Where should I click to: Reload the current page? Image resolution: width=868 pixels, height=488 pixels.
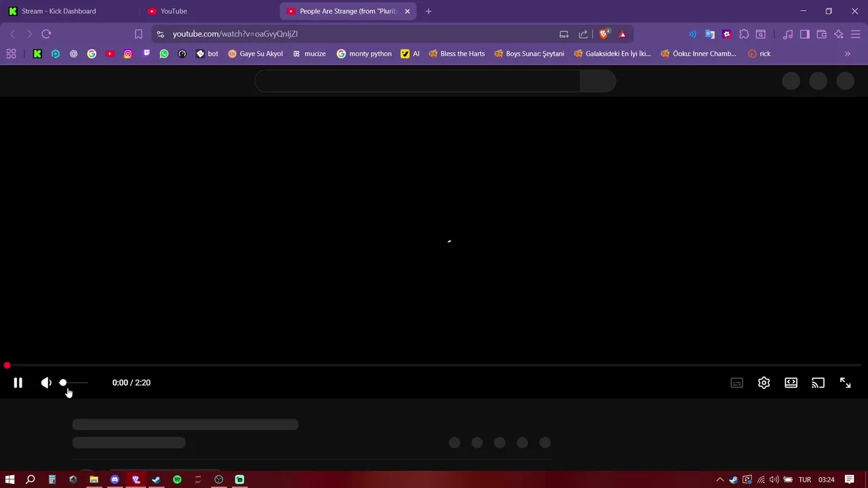[46, 34]
